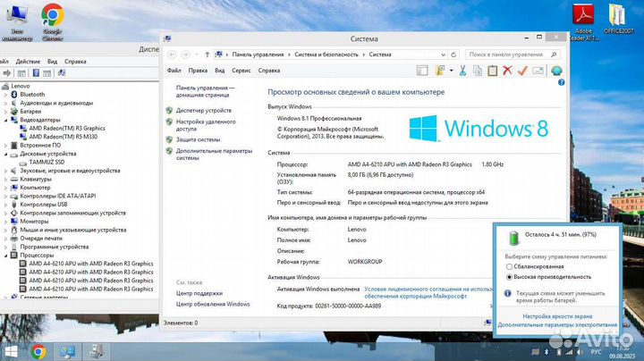Expand the Bluetooth node in Device Manager
644x361 pixels.
5,95
